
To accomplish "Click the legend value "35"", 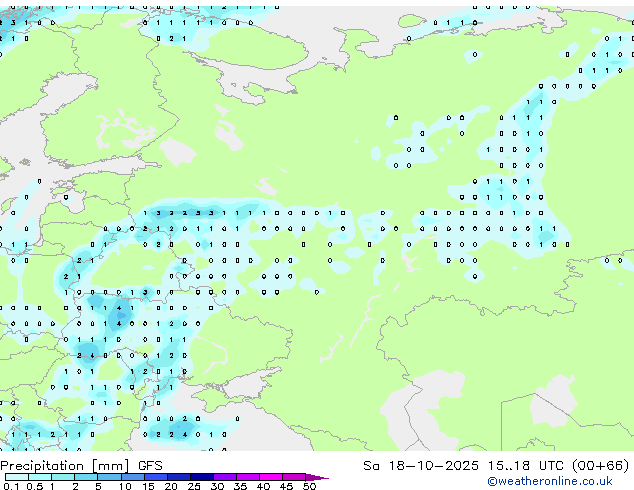I will pyautogui.click(x=240, y=486).
